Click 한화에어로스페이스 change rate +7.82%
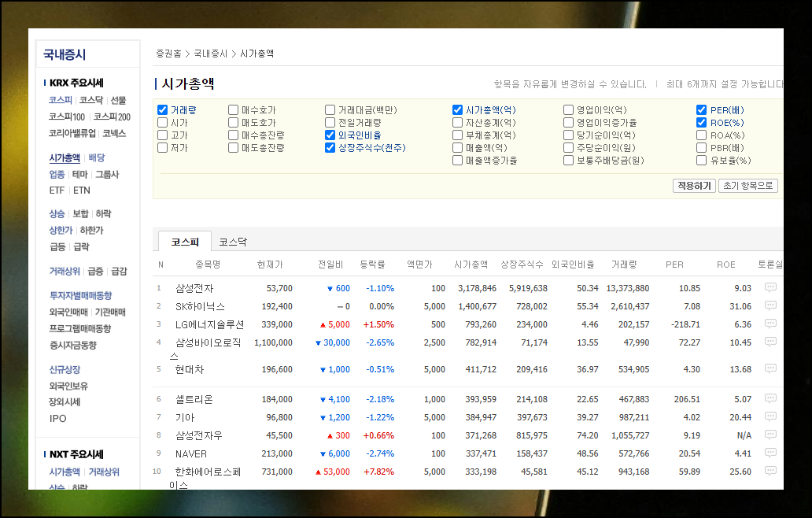Image resolution: width=812 pixels, height=518 pixels. (x=378, y=472)
